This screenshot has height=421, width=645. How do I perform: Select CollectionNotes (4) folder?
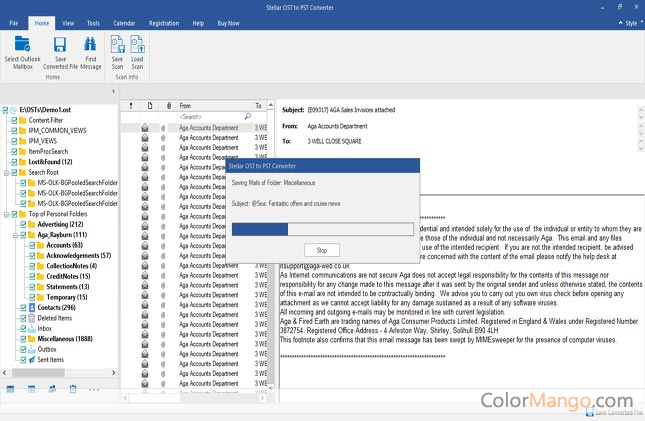pos(72,266)
